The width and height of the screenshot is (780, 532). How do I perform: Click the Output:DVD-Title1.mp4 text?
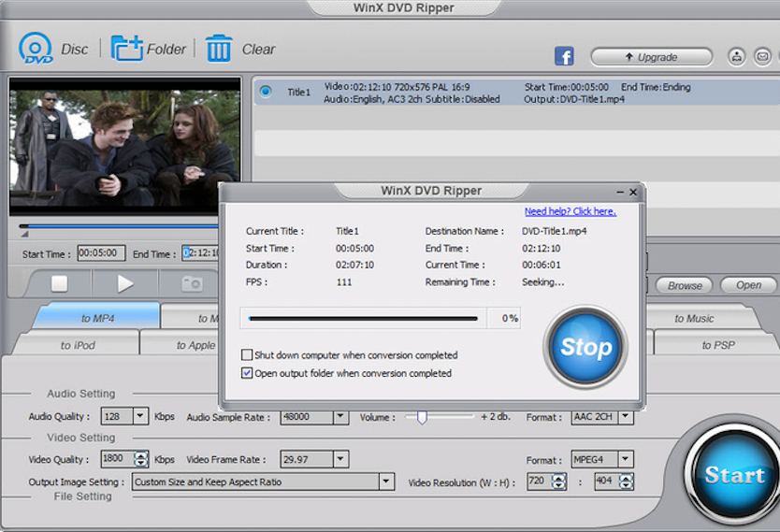pos(574,99)
